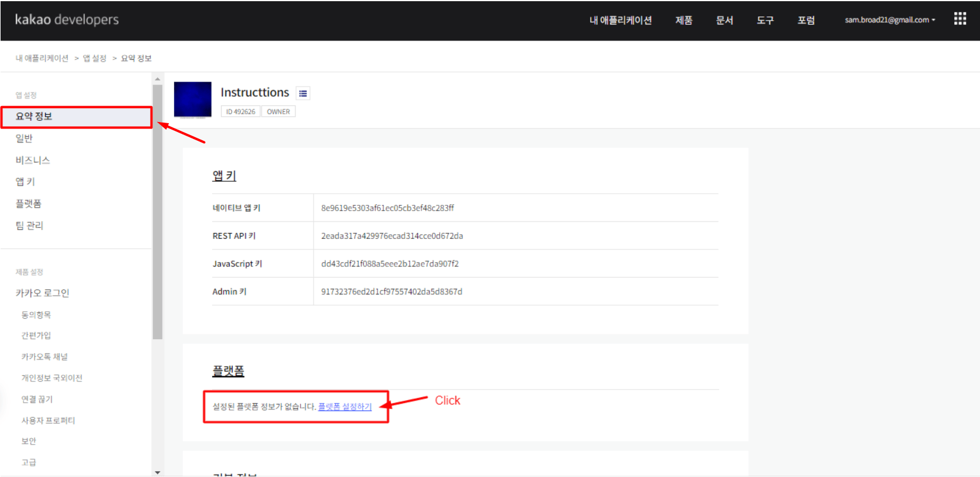Click the 네이티브 앱 키 row label
The height and width of the screenshot is (477, 980).
point(236,208)
